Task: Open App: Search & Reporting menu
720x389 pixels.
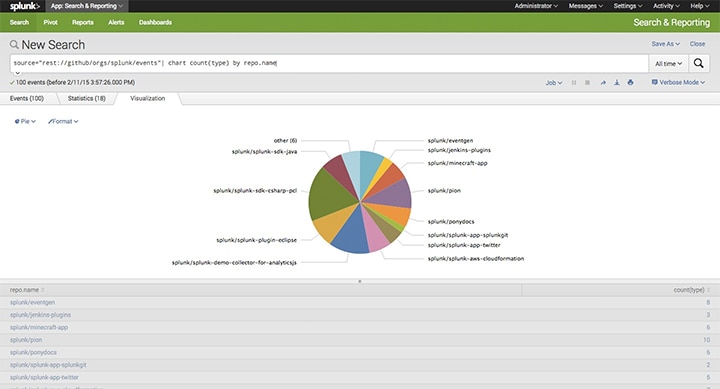Action: coord(87,6)
